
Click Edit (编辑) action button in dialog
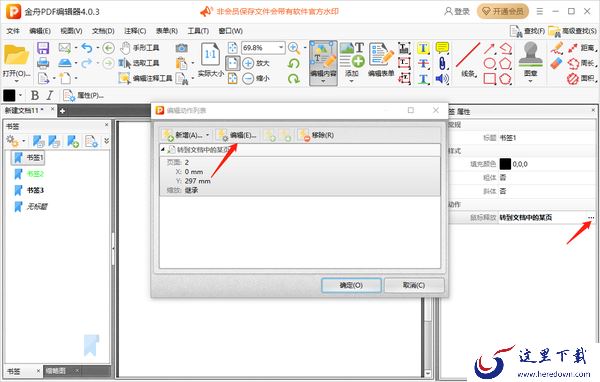[x=237, y=135]
